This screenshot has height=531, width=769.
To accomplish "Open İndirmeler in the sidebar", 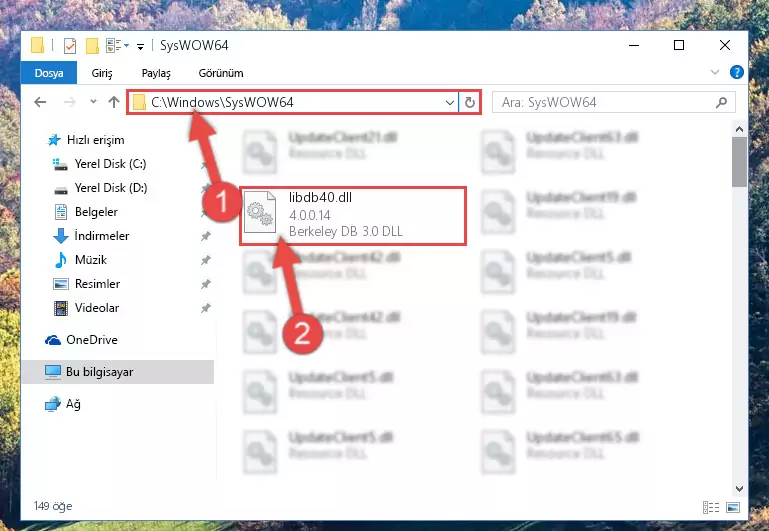I will coord(102,236).
